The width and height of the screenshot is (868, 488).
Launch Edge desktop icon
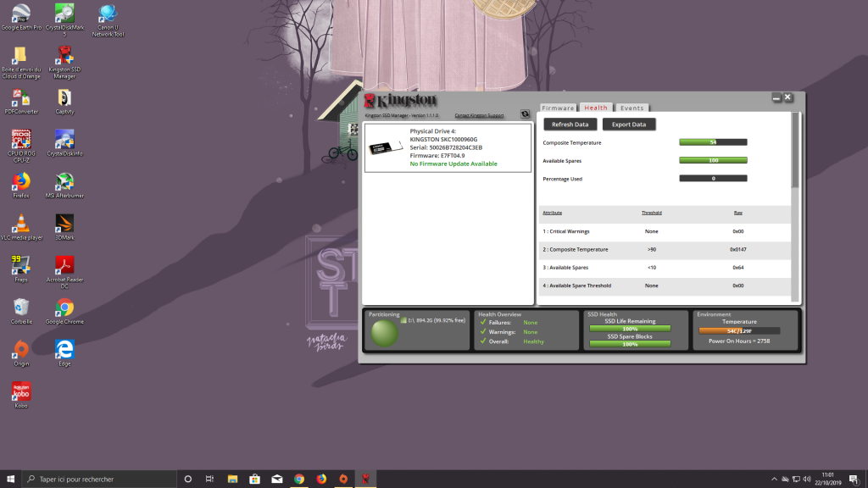pos(64,353)
